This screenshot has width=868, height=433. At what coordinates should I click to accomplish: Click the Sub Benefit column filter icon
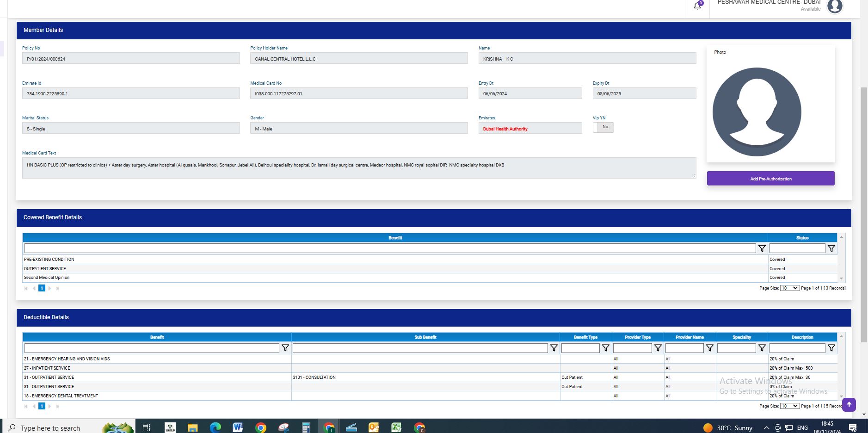tap(554, 348)
